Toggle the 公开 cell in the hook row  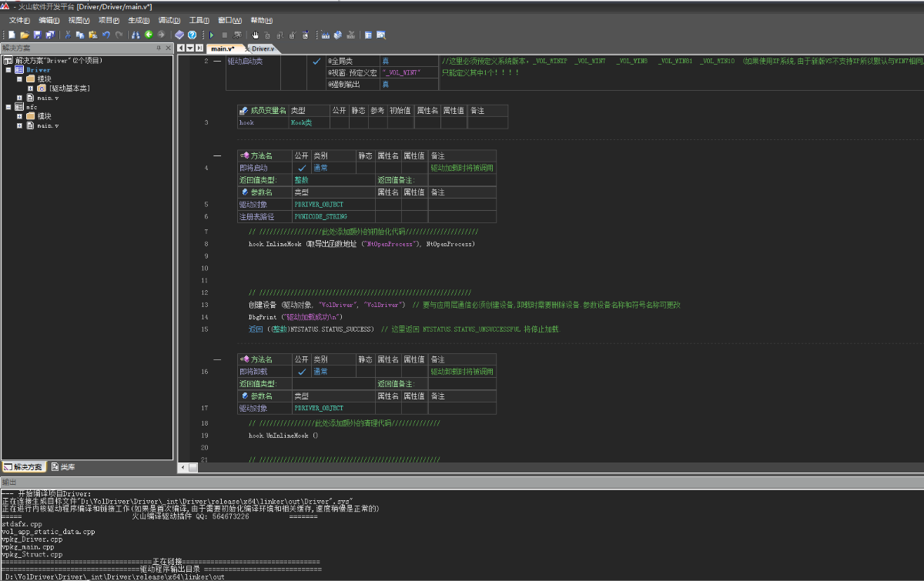point(339,122)
